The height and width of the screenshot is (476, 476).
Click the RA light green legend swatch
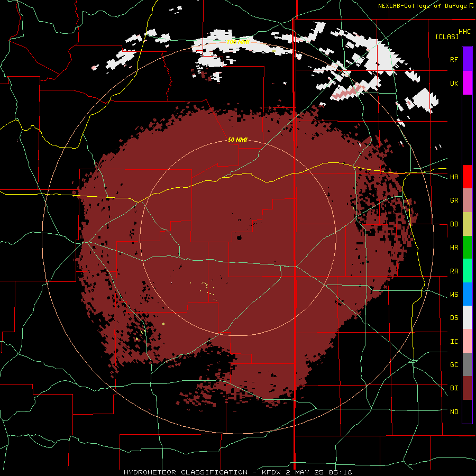point(467,271)
